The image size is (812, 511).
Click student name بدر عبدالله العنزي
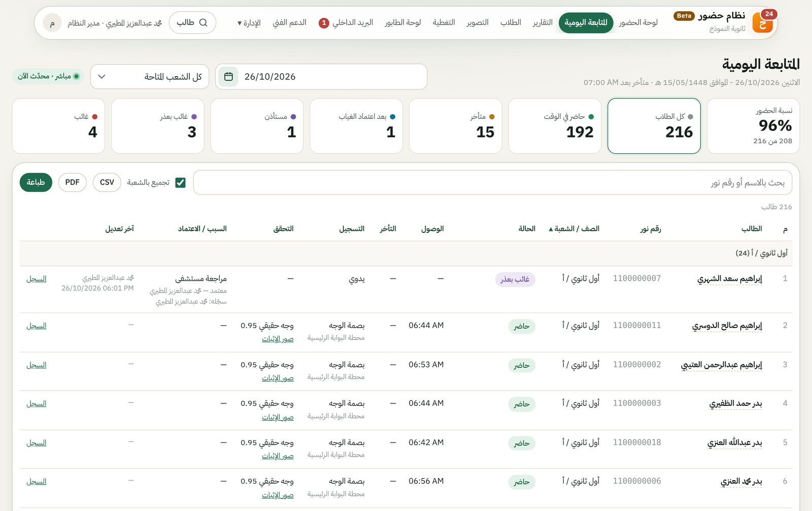(x=735, y=443)
